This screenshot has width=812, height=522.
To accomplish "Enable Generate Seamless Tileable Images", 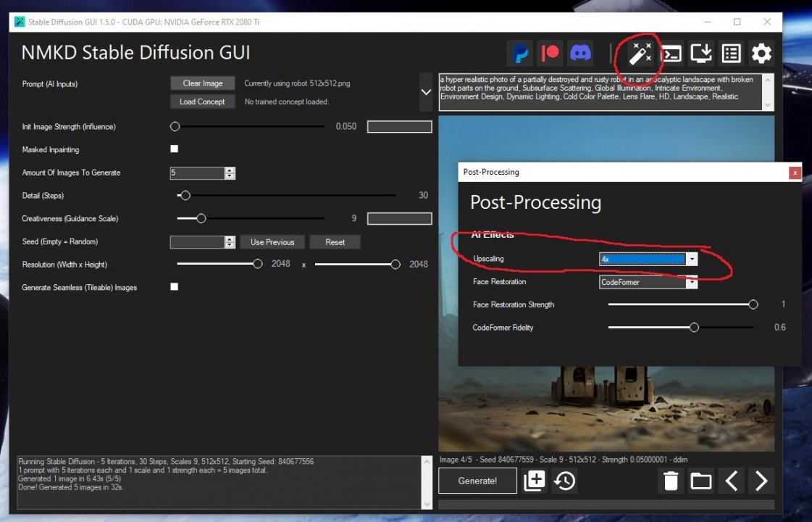I will (x=174, y=286).
